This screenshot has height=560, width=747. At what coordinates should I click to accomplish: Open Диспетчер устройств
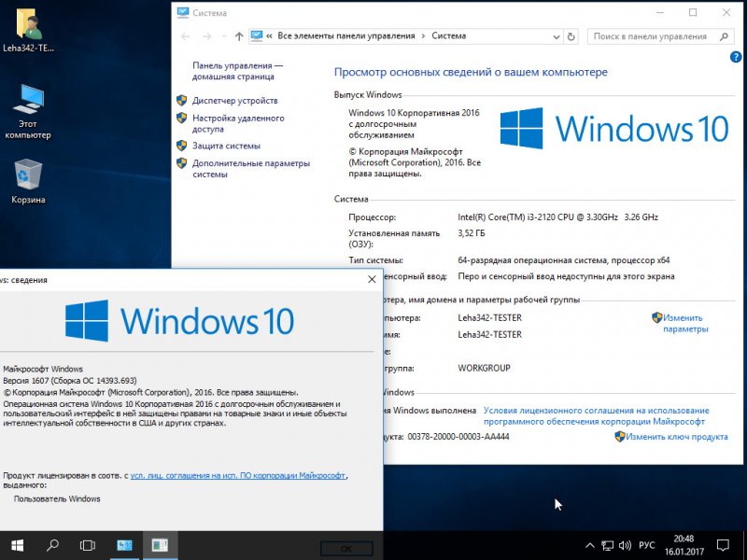point(235,101)
